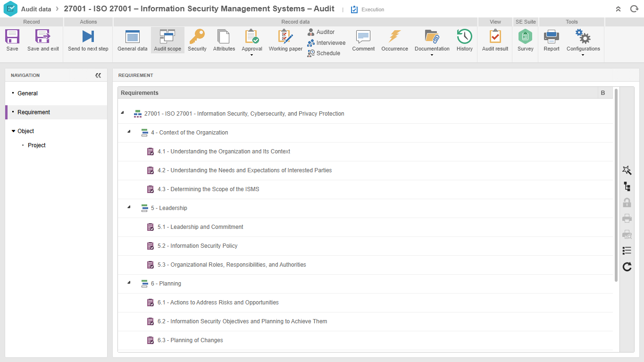This screenshot has width=644, height=362.
Task: Click the Approval clipboard icon
Action: (x=252, y=37)
